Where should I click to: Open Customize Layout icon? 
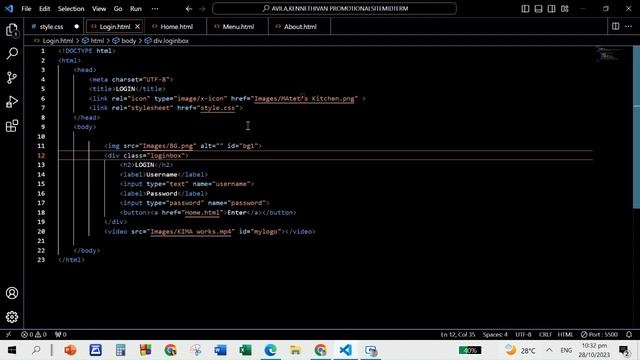point(564,9)
